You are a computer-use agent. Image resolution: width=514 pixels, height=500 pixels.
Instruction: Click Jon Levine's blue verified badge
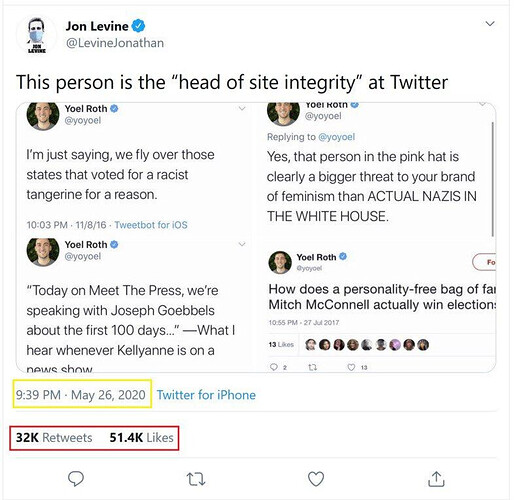[138, 26]
